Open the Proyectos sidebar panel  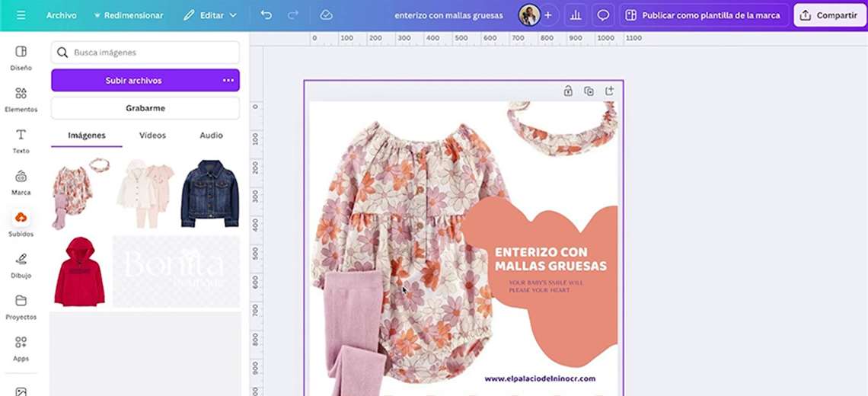pyautogui.click(x=21, y=308)
